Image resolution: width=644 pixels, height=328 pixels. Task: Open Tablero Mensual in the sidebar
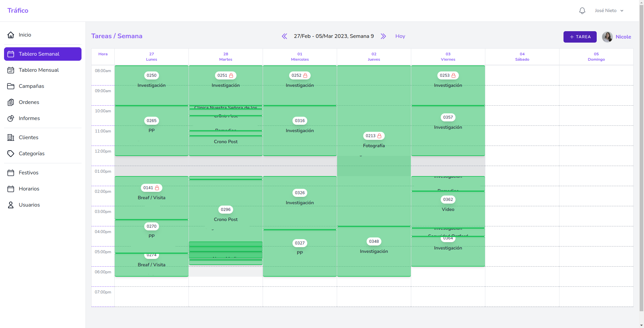point(39,70)
